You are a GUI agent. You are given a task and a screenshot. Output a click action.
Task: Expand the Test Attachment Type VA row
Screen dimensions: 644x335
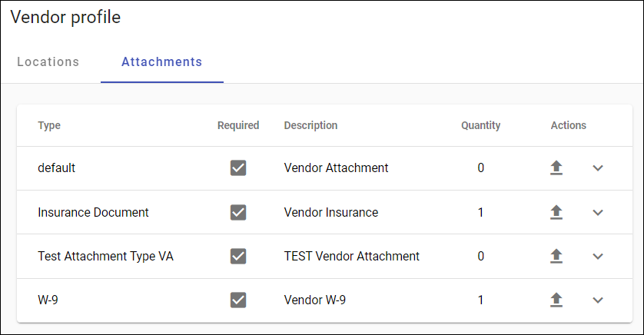click(598, 256)
